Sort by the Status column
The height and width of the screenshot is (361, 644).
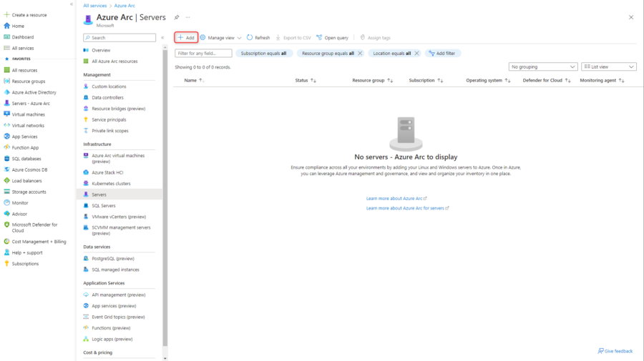[306, 80]
